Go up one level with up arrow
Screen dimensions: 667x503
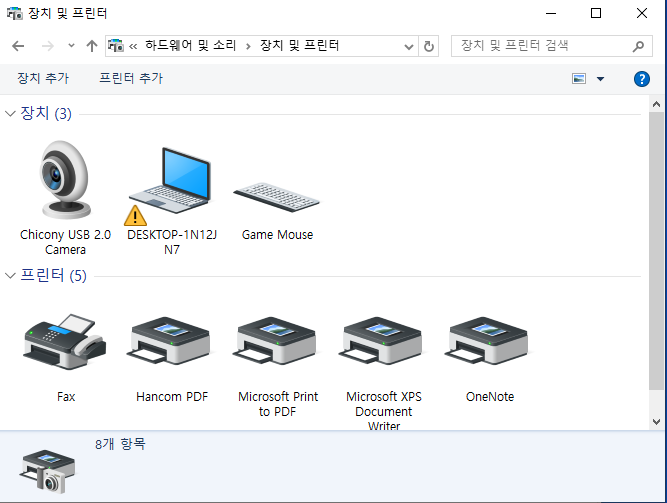click(x=92, y=46)
